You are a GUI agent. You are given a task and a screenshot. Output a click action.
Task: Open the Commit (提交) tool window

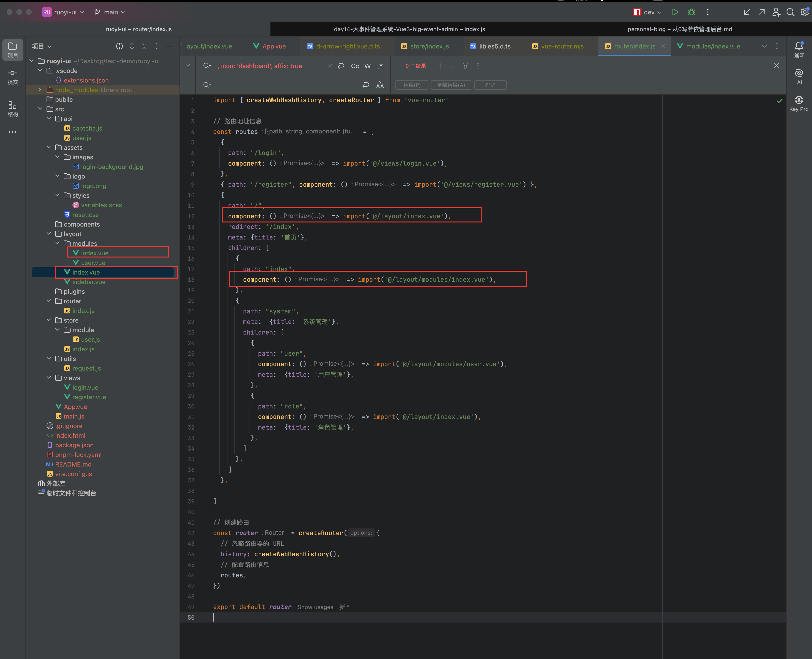[x=12, y=77]
